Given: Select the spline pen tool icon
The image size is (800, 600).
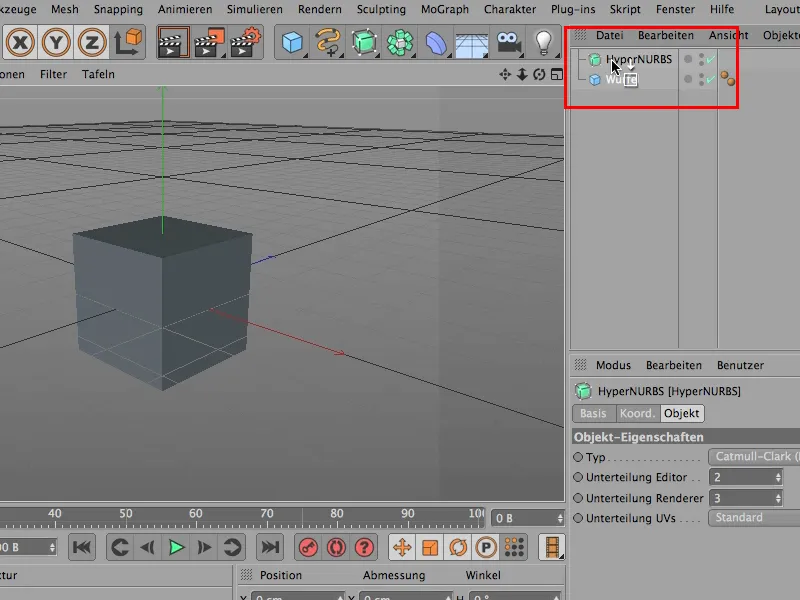Looking at the screenshot, I should tap(328, 42).
